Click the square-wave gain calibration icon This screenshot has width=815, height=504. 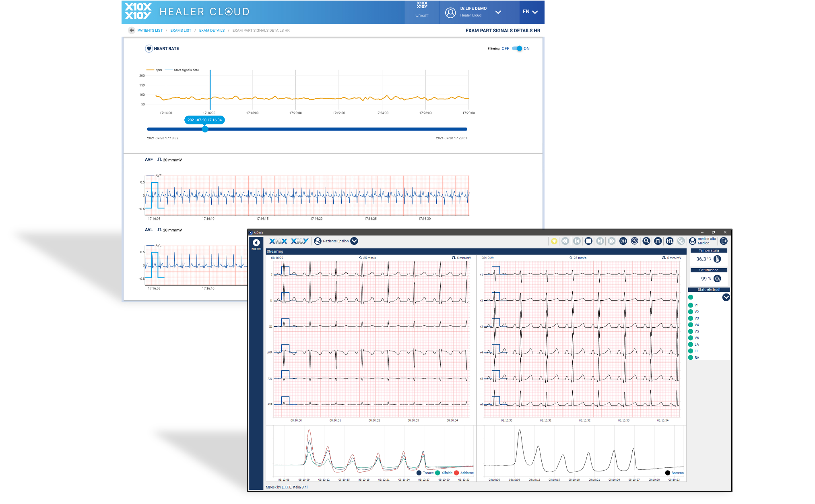pyautogui.click(x=658, y=241)
